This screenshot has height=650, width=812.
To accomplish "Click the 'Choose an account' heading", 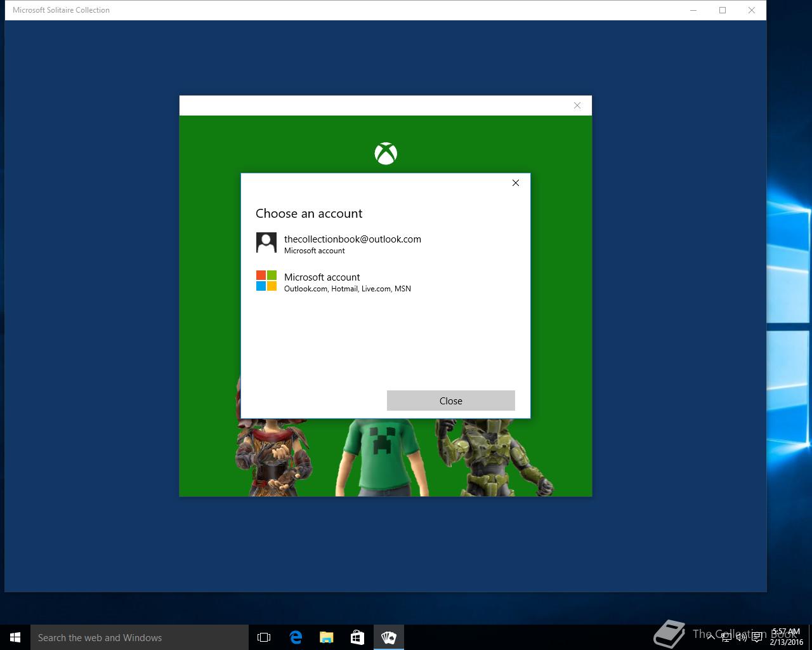I will [309, 214].
